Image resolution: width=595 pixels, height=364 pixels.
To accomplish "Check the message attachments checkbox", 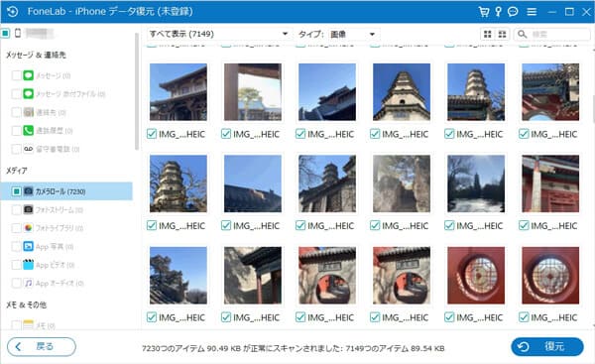I will 16,93.
